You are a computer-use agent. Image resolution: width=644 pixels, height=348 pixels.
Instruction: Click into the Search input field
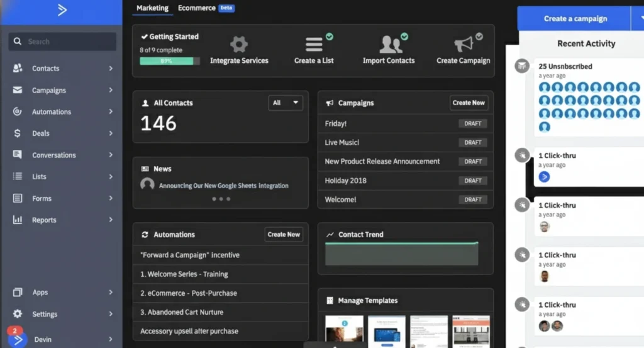tap(62, 42)
